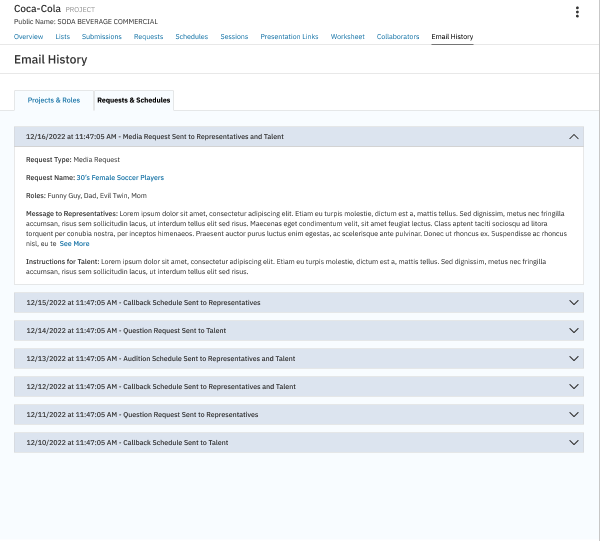Click See More in representatives message
This screenshot has width=600, height=541.
coord(74,243)
